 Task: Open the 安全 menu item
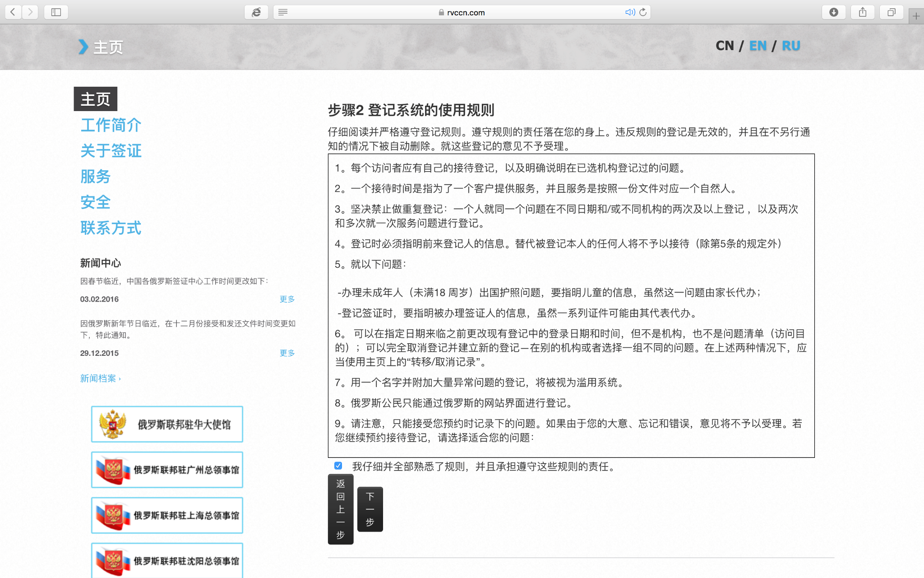click(x=96, y=202)
